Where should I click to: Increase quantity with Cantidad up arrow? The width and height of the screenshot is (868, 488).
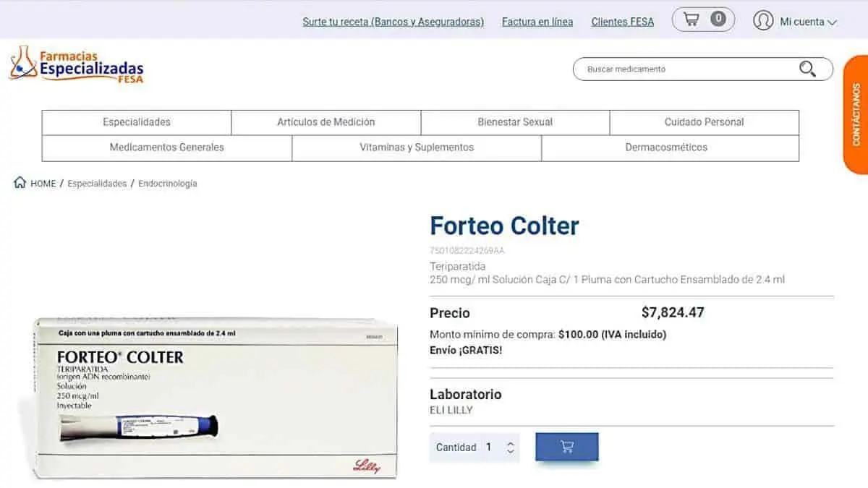511,443
